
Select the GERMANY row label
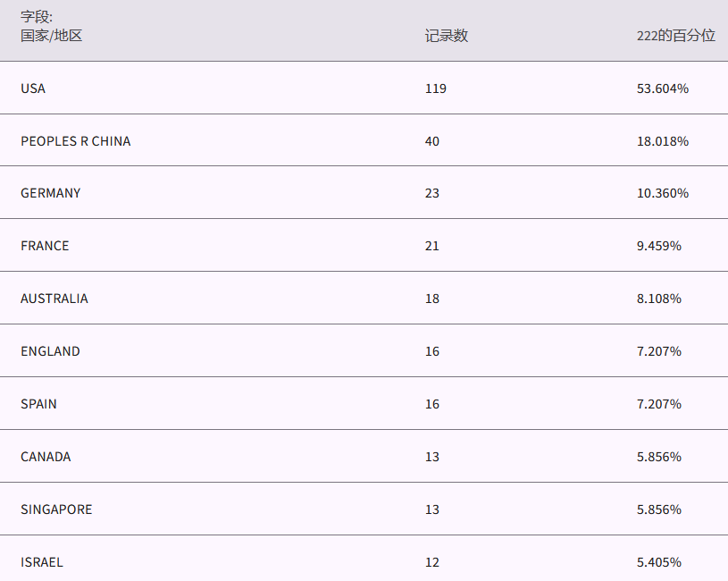coord(50,193)
